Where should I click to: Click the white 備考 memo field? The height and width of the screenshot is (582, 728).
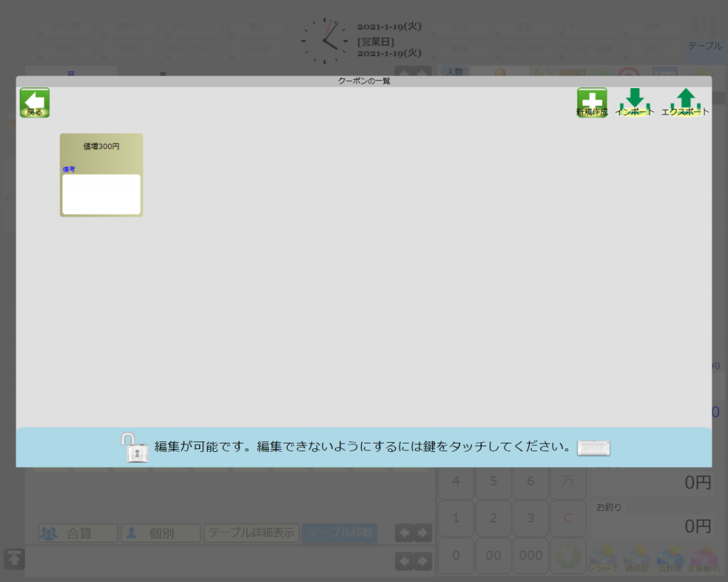point(101,194)
